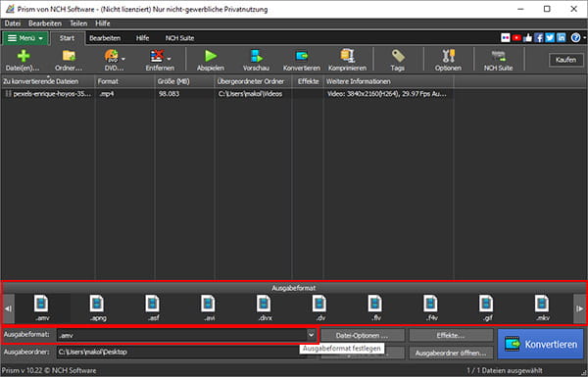Switch to the Bearbeiten ribbon tab
Viewport: 588px width, 377px height.
point(105,38)
